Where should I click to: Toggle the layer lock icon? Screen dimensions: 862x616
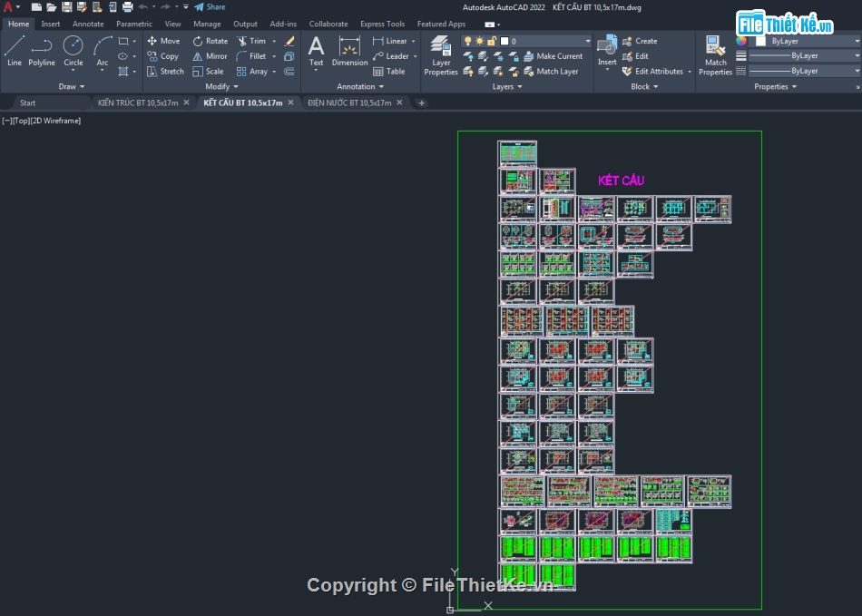click(492, 40)
